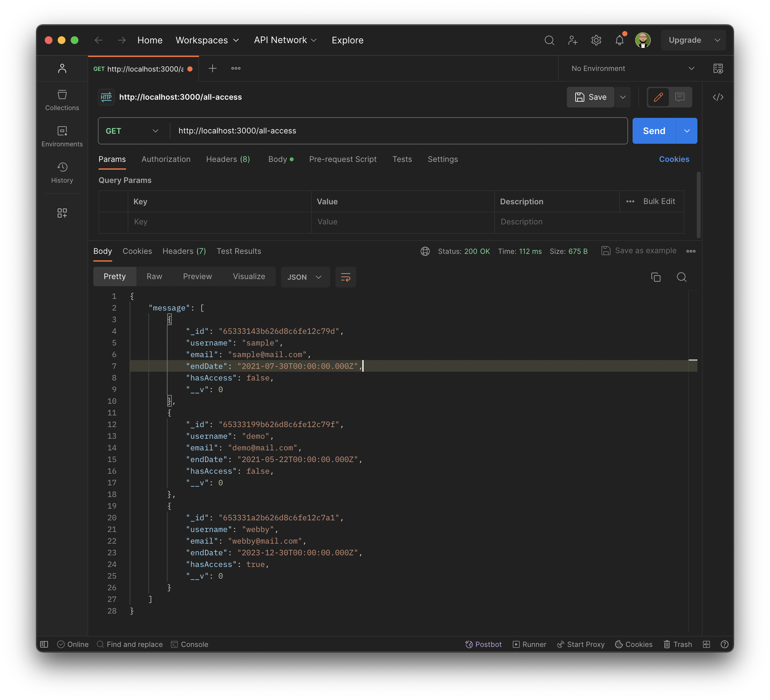
Task: Open the Environments sidebar panel
Action: pyautogui.click(x=62, y=136)
